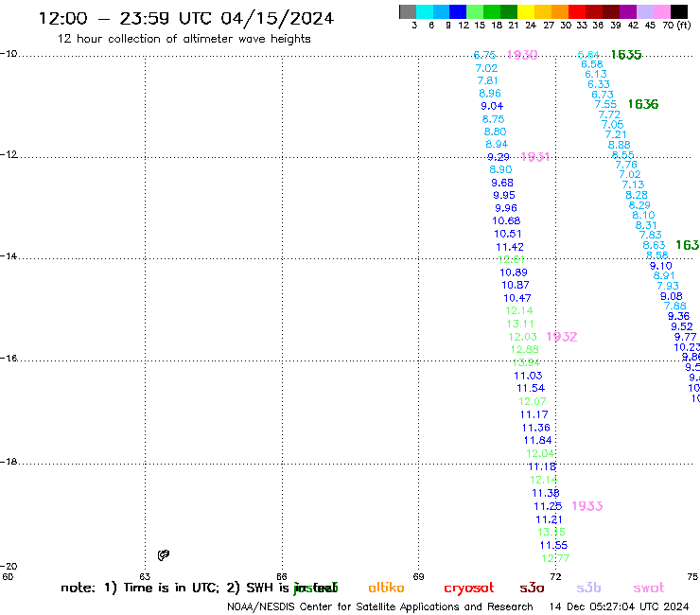
Task: Click the 9.29 wave height value
Action: click(499, 157)
